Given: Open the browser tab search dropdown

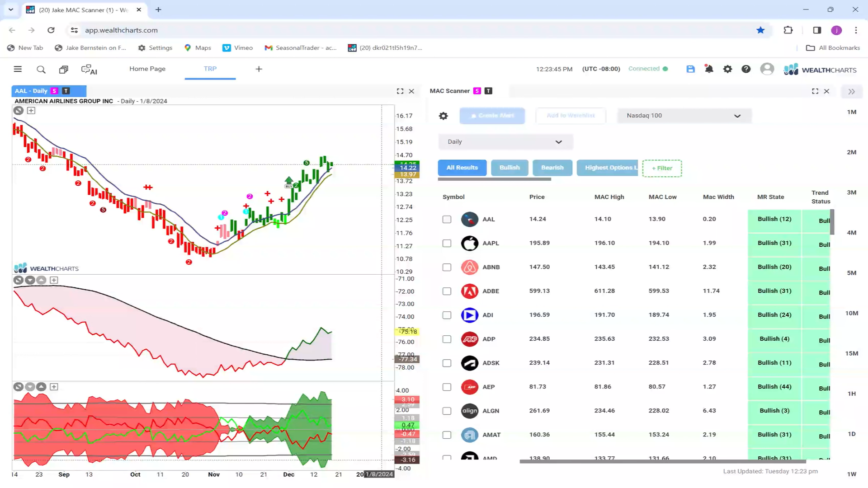Looking at the screenshot, I should [x=11, y=9].
